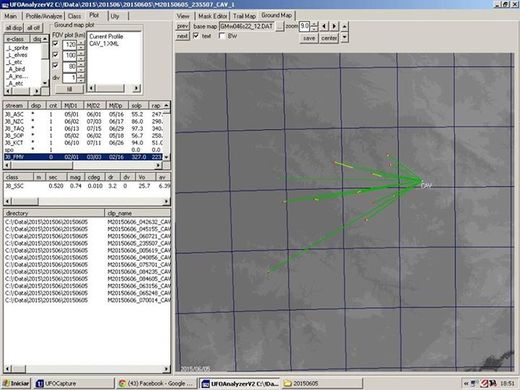Screen dimensions: 520x390
Task: Uncheck the text overlay checkbox
Action: point(196,35)
